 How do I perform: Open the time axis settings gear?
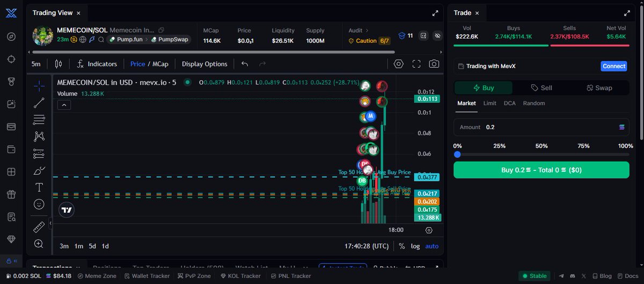pos(429,230)
